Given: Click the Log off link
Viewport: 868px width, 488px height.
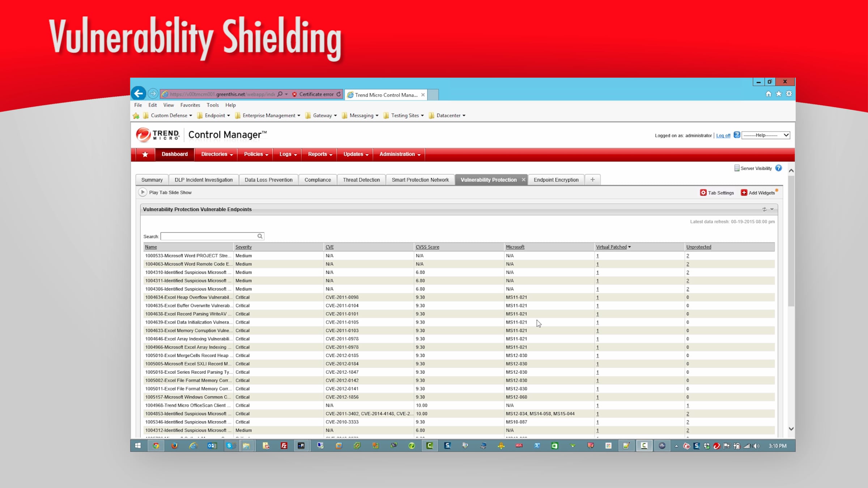Looking at the screenshot, I should click(x=723, y=136).
